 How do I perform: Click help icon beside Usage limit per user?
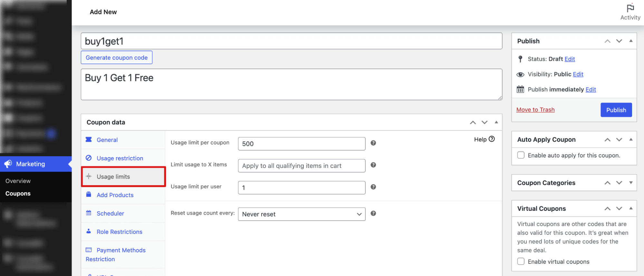pos(373,187)
